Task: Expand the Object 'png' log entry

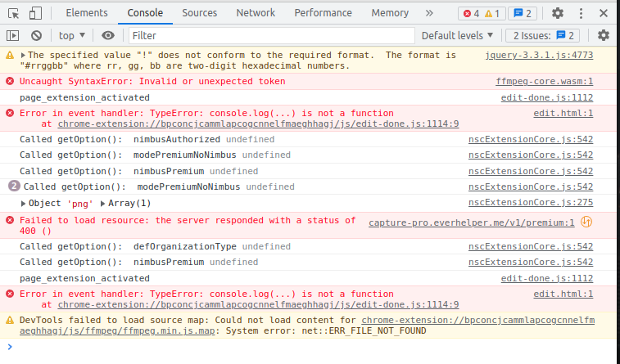Action: tap(23, 203)
